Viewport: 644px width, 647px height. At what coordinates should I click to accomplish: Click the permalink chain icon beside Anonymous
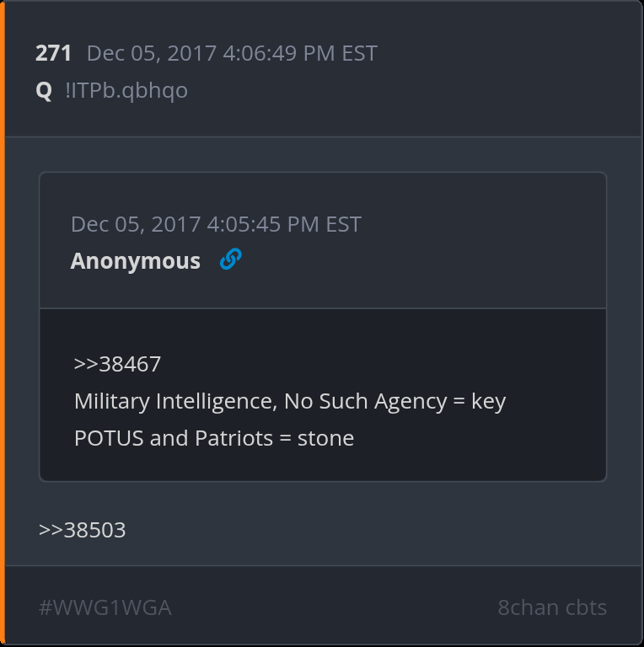pos(230,260)
